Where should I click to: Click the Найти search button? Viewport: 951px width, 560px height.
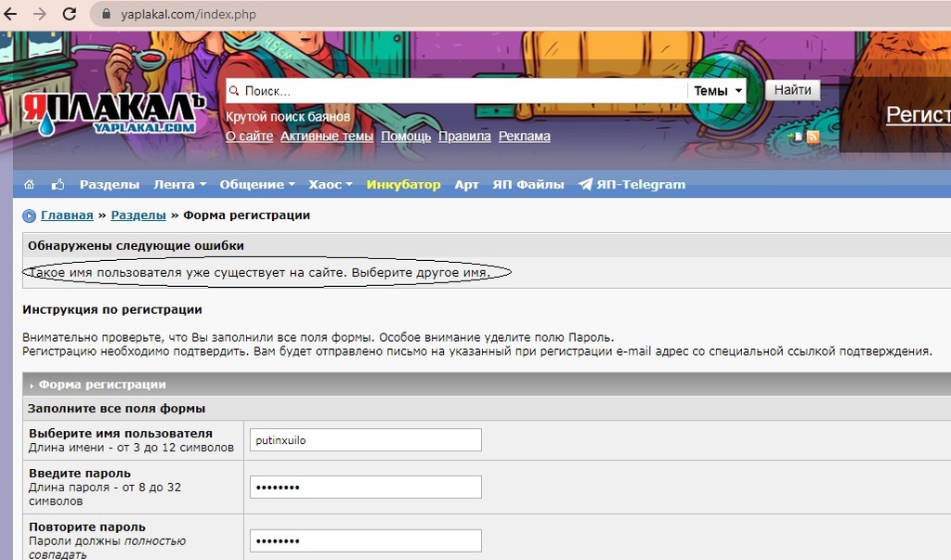click(x=792, y=90)
